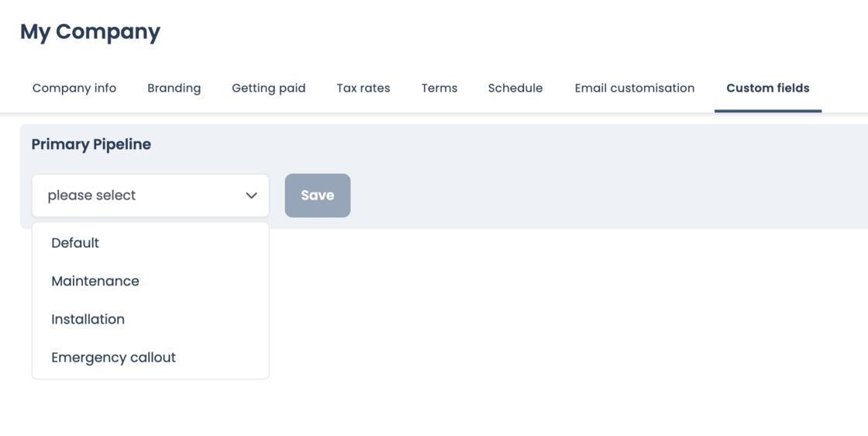
Task: Open the Branding tab
Action: point(174,88)
